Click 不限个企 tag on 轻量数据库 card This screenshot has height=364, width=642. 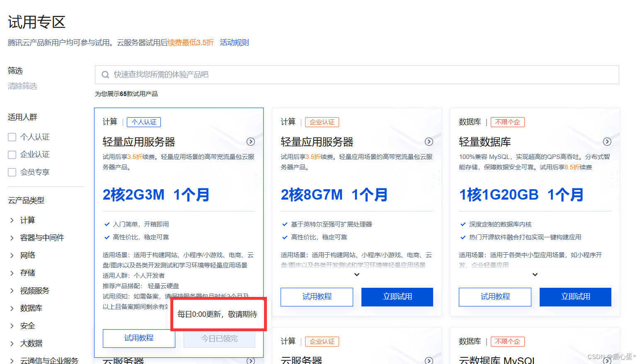point(508,122)
